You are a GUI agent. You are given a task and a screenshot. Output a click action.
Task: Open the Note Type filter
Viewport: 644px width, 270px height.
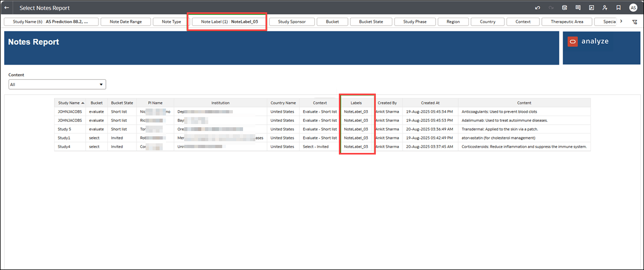coord(171,22)
